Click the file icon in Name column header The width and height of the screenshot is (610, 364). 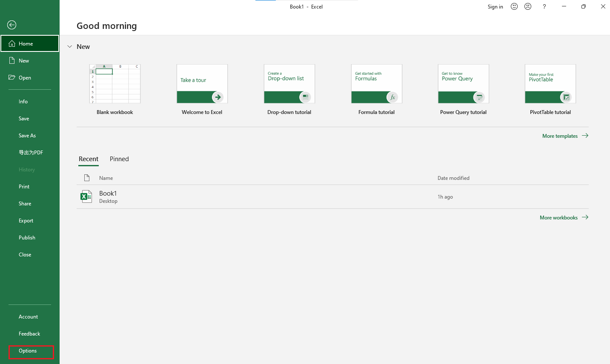coord(87,178)
